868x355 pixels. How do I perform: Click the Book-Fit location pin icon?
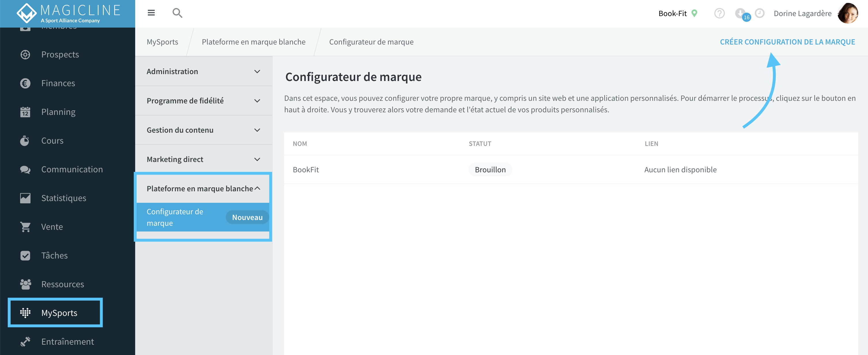pyautogui.click(x=694, y=13)
